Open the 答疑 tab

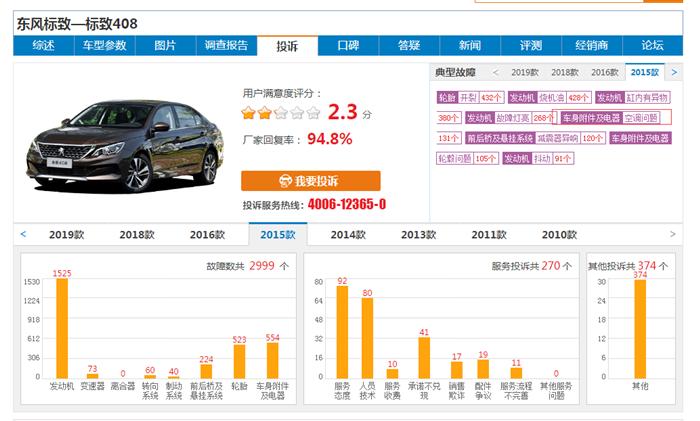pos(409,46)
